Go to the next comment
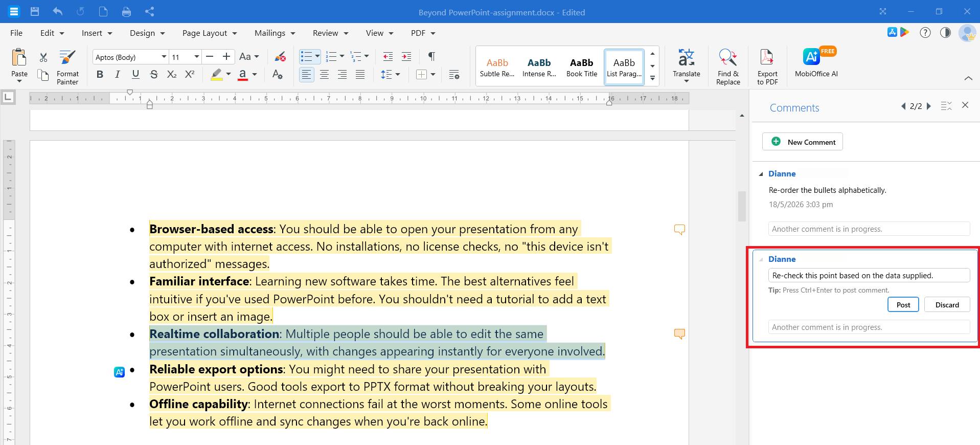 (929, 106)
